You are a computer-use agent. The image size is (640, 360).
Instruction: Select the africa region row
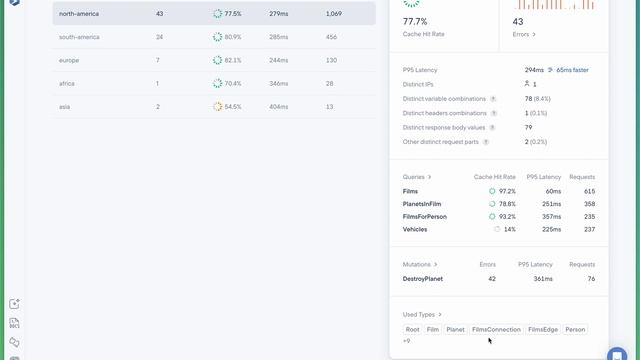(x=214, y=83)
